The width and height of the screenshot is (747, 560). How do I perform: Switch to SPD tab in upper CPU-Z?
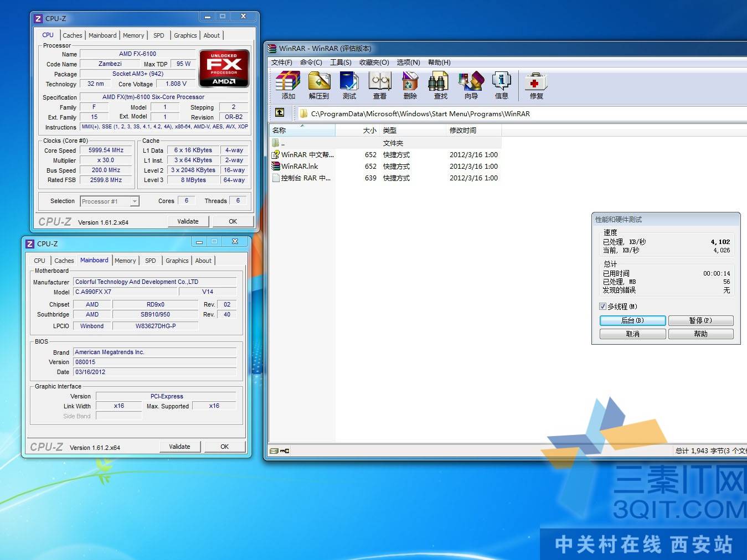[x=159, y=35]
